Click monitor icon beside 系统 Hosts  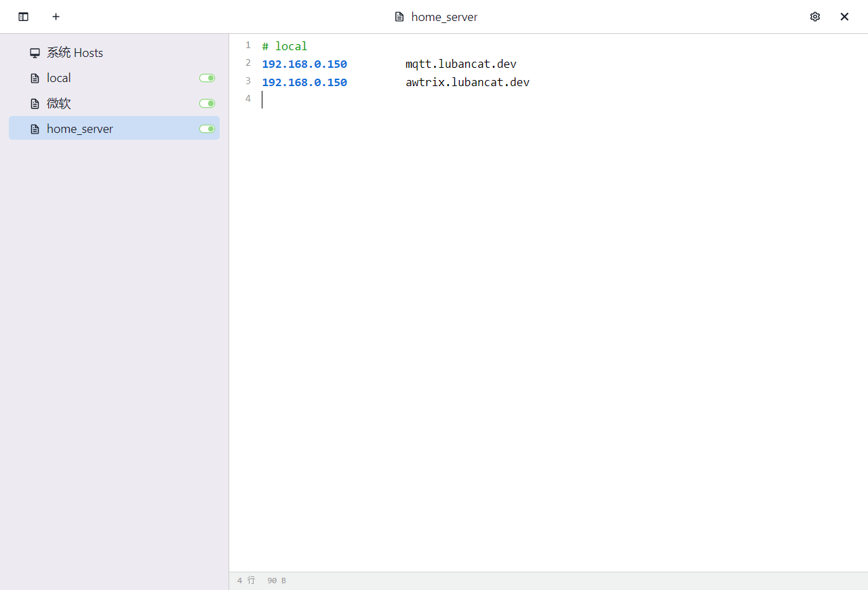(35, 53)
